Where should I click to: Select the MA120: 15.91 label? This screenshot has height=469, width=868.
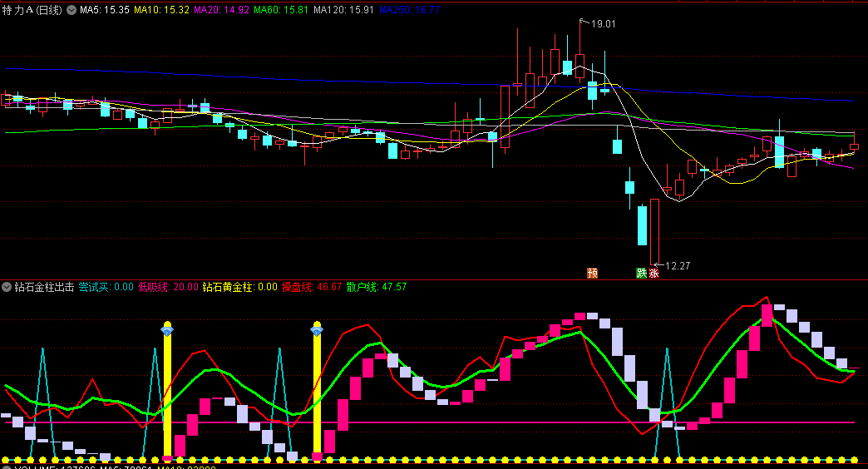click(343, 10)
